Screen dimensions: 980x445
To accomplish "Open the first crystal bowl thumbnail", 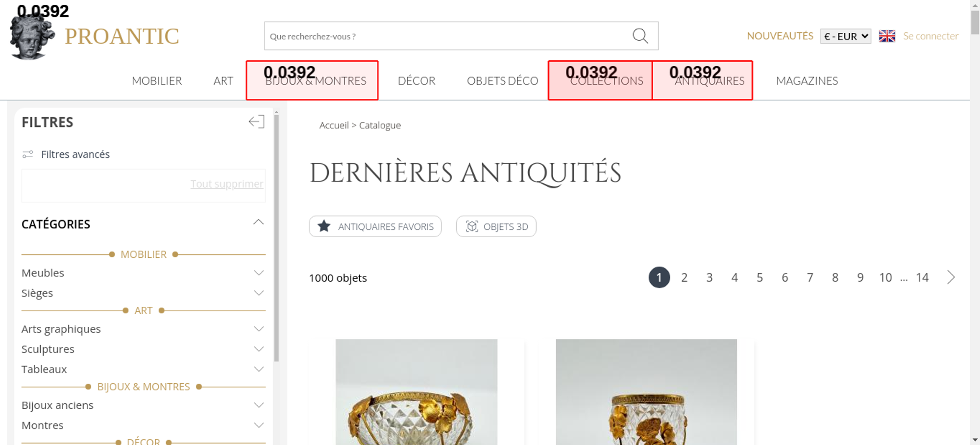I will click(416, 392).
